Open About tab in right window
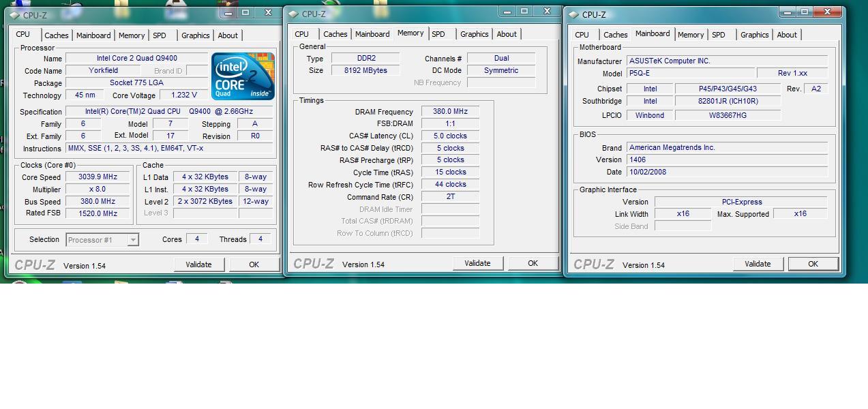The height and width of the screenshot is (409, 868). pyautogui.click(x=787, y=35)
